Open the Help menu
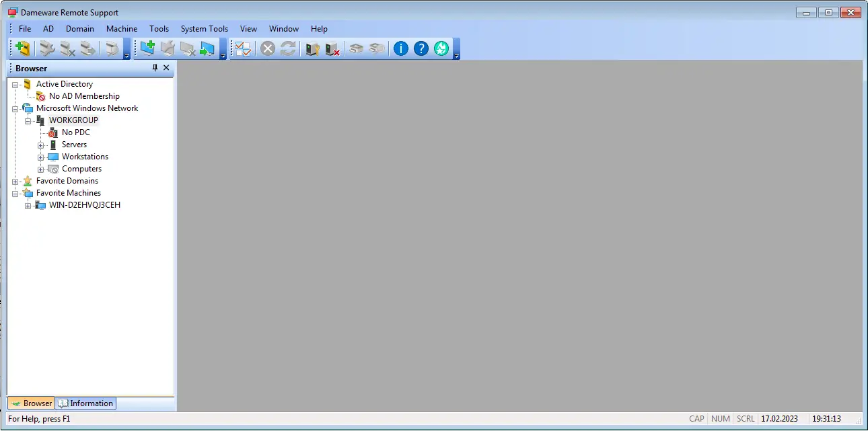The image size is (868, 431). (x=319, y=29)
